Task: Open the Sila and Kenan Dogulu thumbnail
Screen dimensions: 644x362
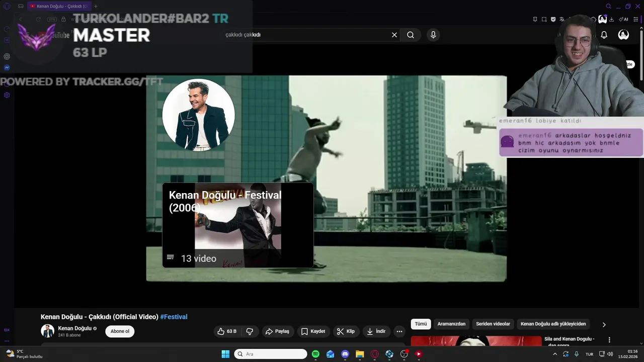Action: (476, 341)
